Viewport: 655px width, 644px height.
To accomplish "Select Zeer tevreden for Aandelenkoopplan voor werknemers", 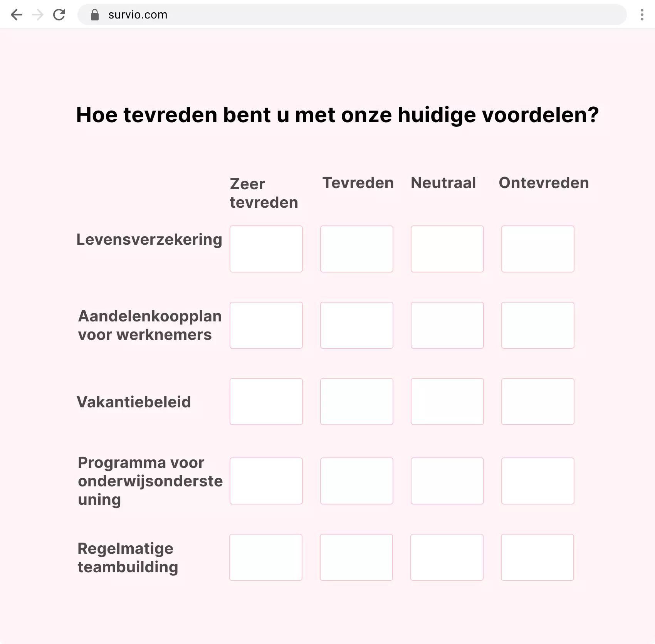I will click(x=266, y=325).
